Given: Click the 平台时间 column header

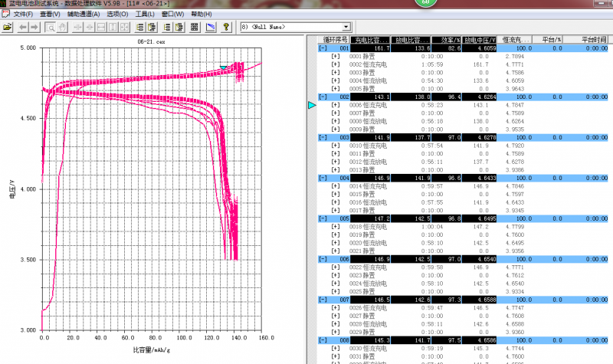Looking at the screenshot, I should click(586, 40).
